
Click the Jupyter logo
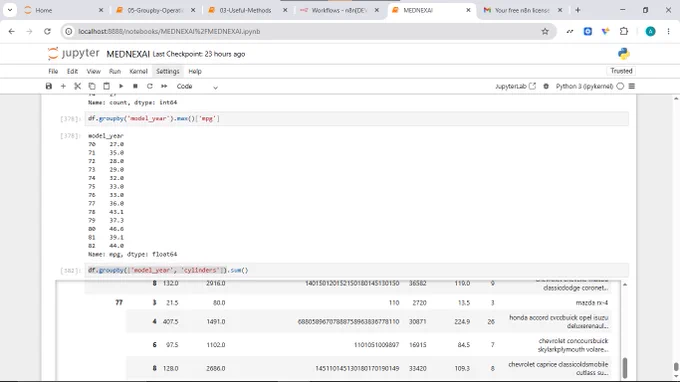point(74,54)
